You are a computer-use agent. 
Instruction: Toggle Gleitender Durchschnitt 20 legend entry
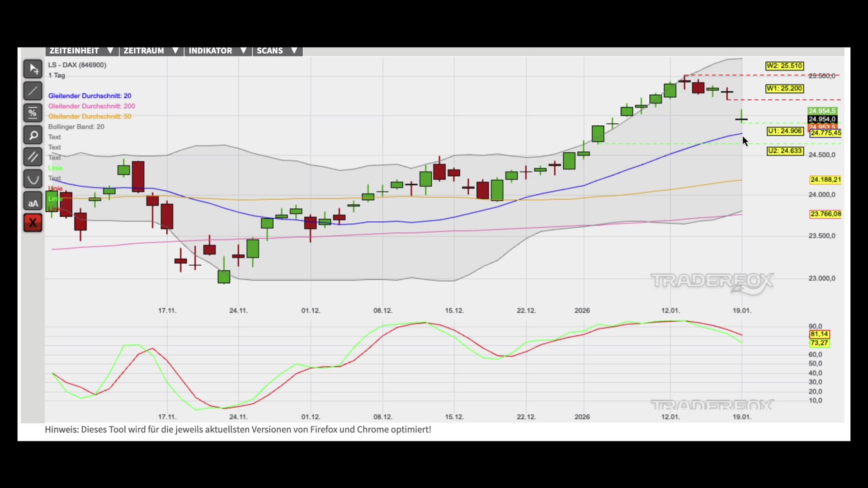point(90,96)
